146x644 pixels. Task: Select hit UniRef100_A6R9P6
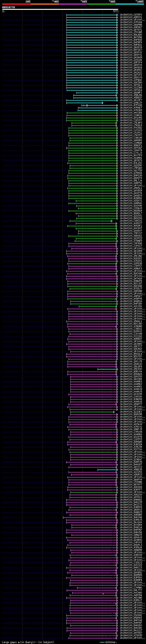point(131,140)
